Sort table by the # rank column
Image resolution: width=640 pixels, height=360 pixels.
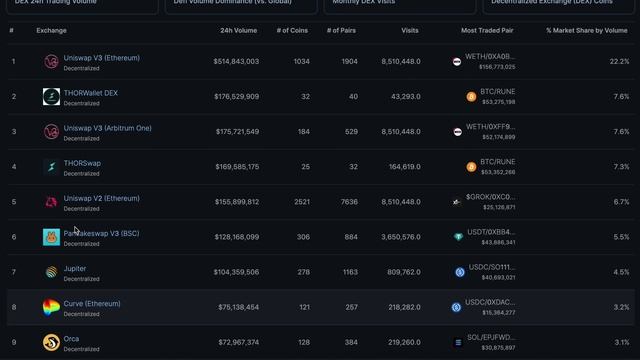pos(11,31)
